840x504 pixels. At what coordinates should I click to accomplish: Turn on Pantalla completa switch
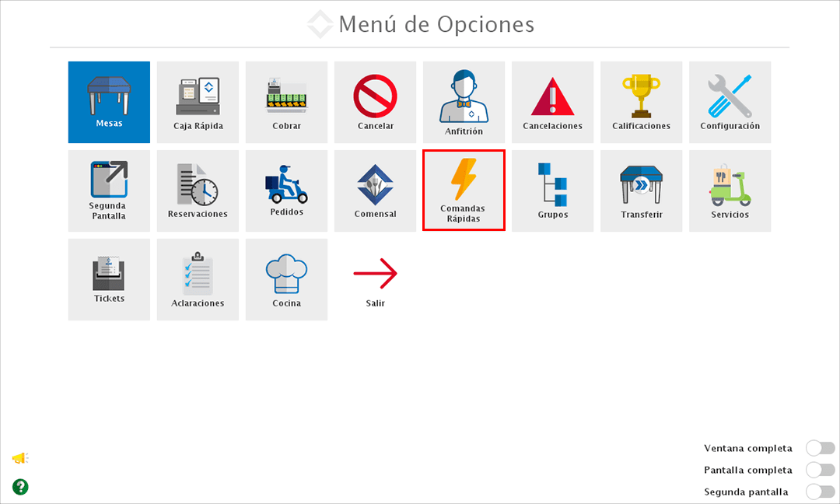point(821,470)
